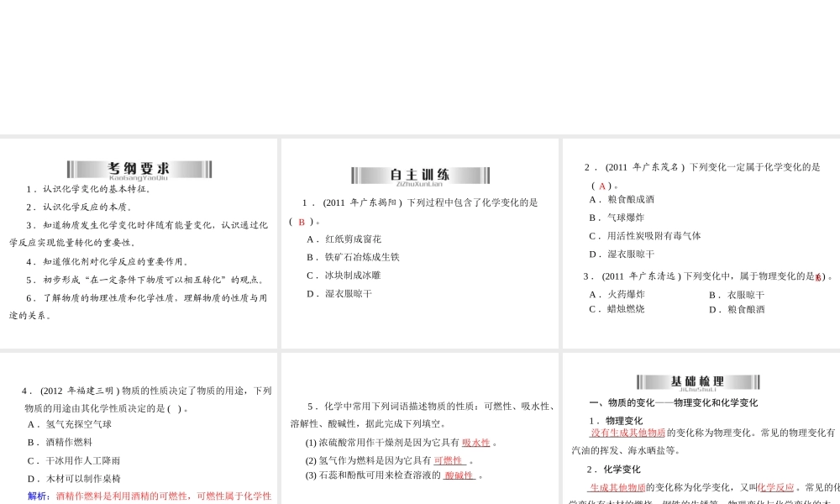Click the line '汽油的挥发、海水晒盐等'
Screen dimensions: 840x504
(x=625, y=451)
